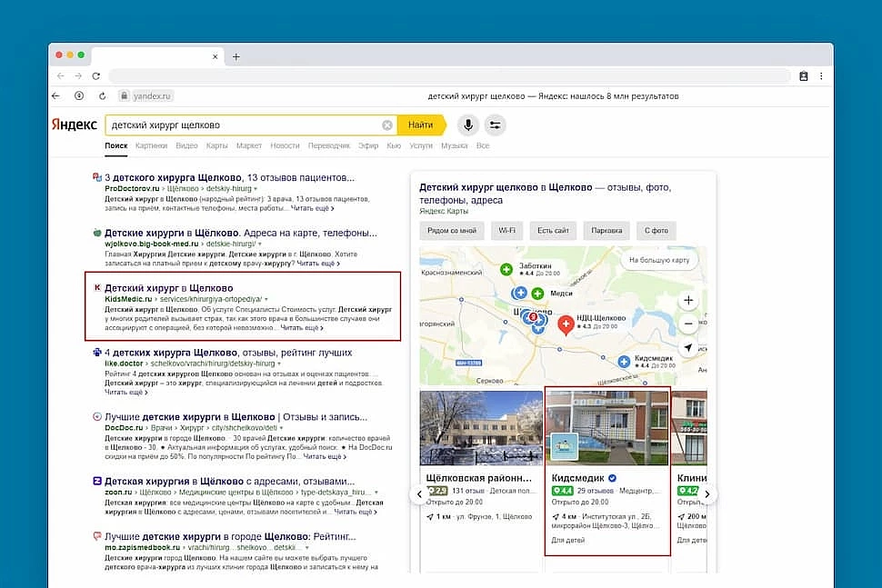This screenshot has height=588, width=882.
Task: Reload the page in the browser toolbar
Action: point(101,95)
